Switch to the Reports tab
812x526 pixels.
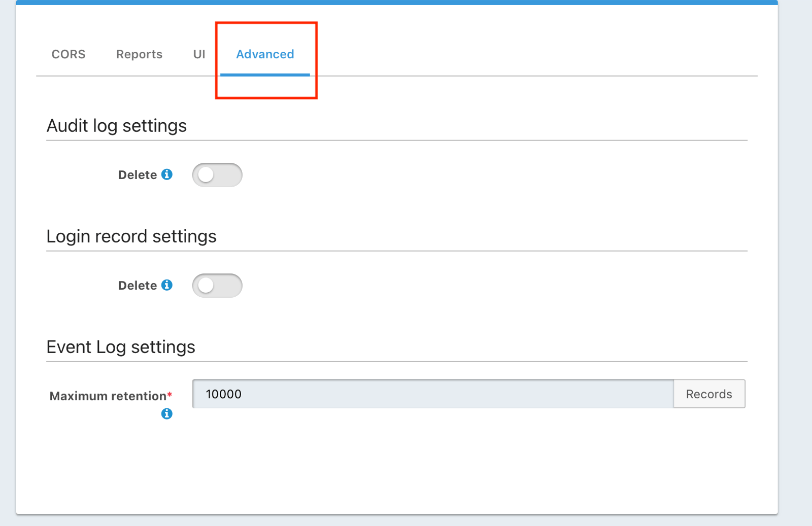[139, 54]
